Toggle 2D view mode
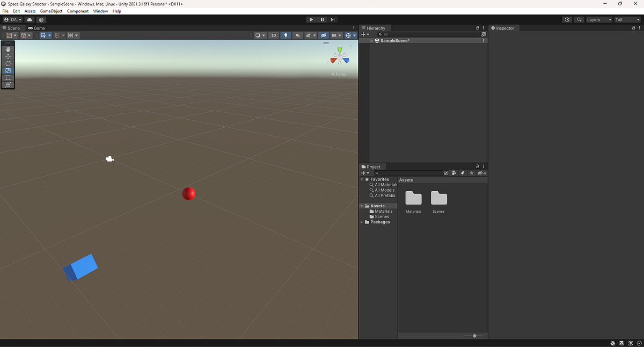The image size is (644, 347). 273,35
